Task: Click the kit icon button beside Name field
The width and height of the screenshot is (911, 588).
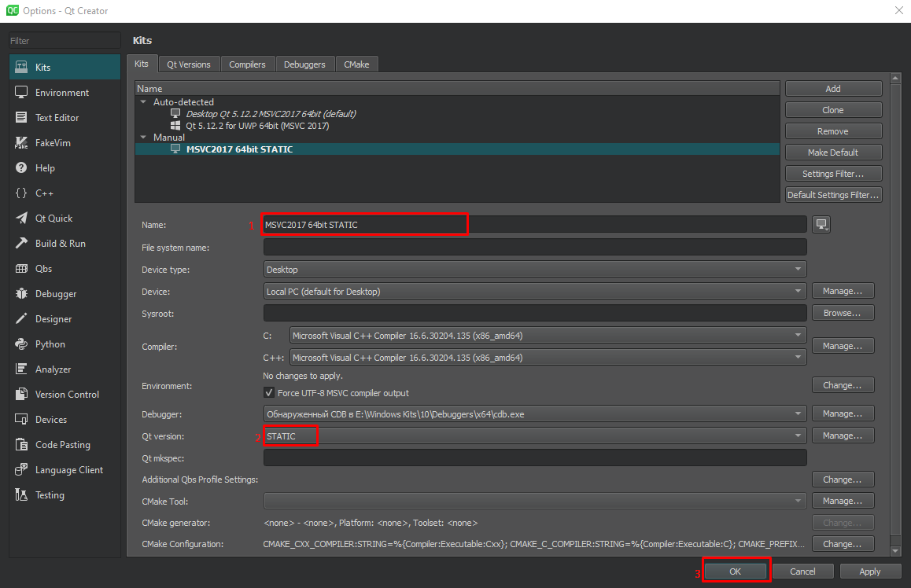Action: coord(821,224)
